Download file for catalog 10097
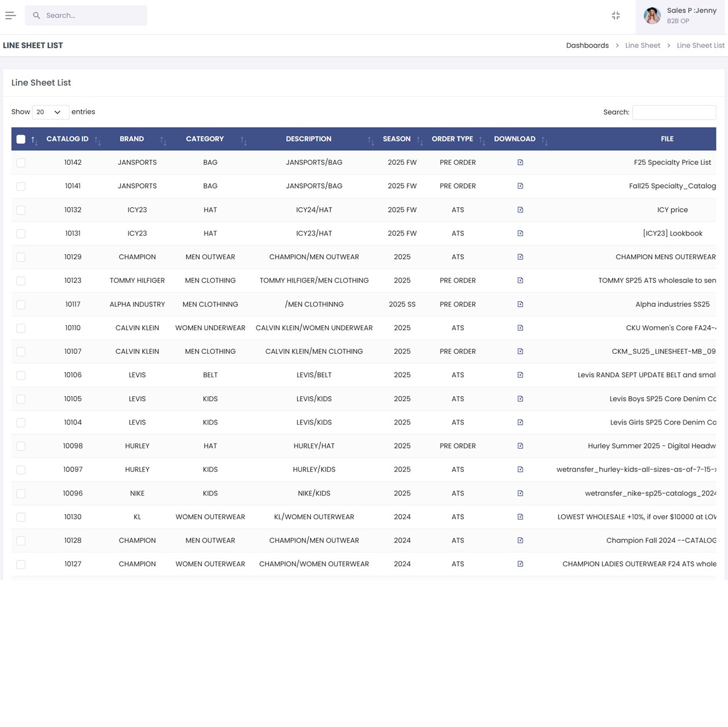The image size is (728, 727). [520, 469]
